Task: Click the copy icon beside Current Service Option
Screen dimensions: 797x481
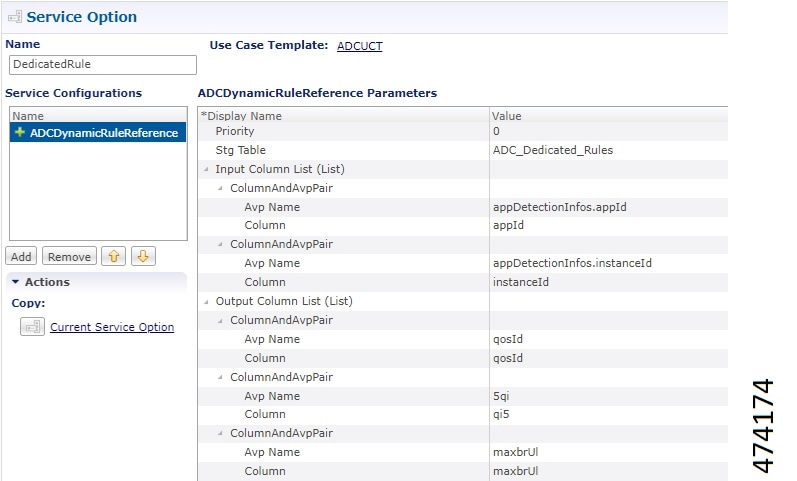Action: point(32,327)
